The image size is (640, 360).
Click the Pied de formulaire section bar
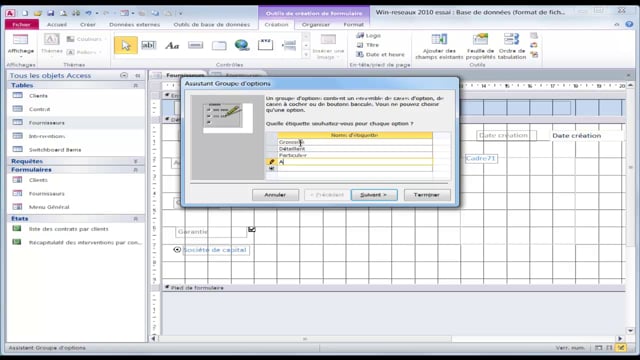[393, 288]
